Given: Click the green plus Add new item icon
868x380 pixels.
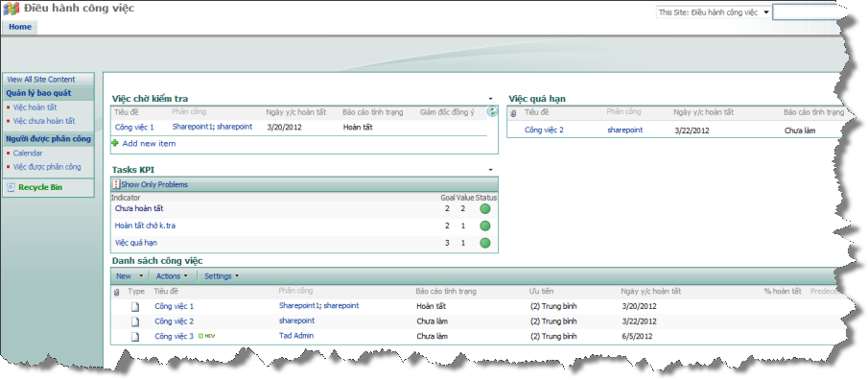Looking at the screenshot, I should coord(115,143).
